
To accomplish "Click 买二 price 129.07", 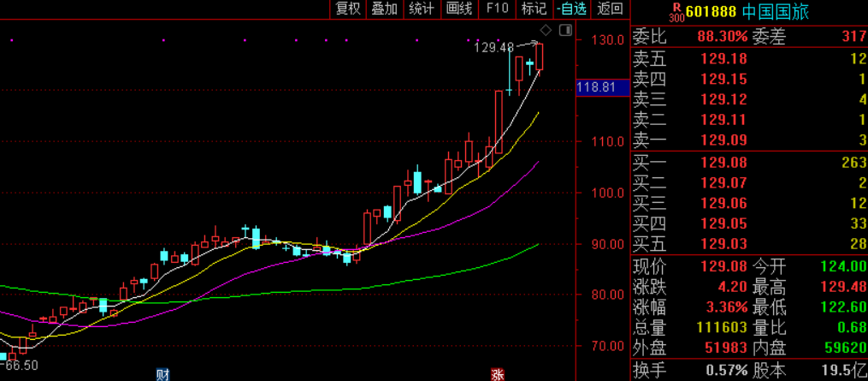I will (723, 182).
